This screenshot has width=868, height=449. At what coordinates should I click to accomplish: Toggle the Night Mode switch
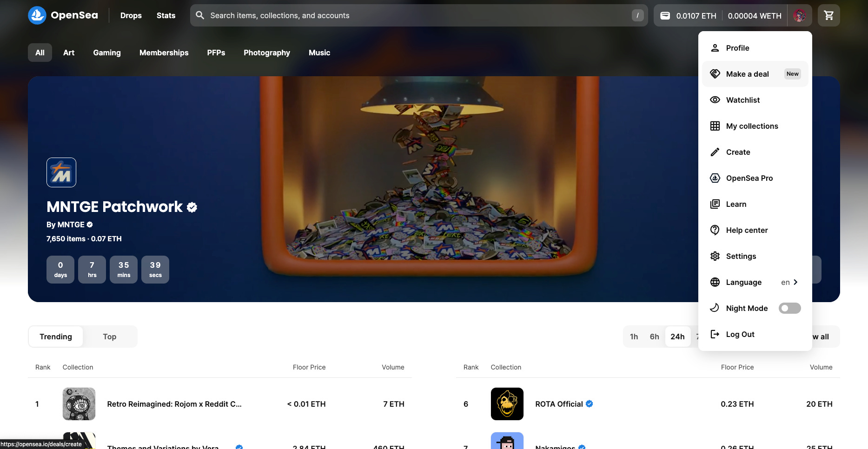pyautogui.click(x=790, y=308)
